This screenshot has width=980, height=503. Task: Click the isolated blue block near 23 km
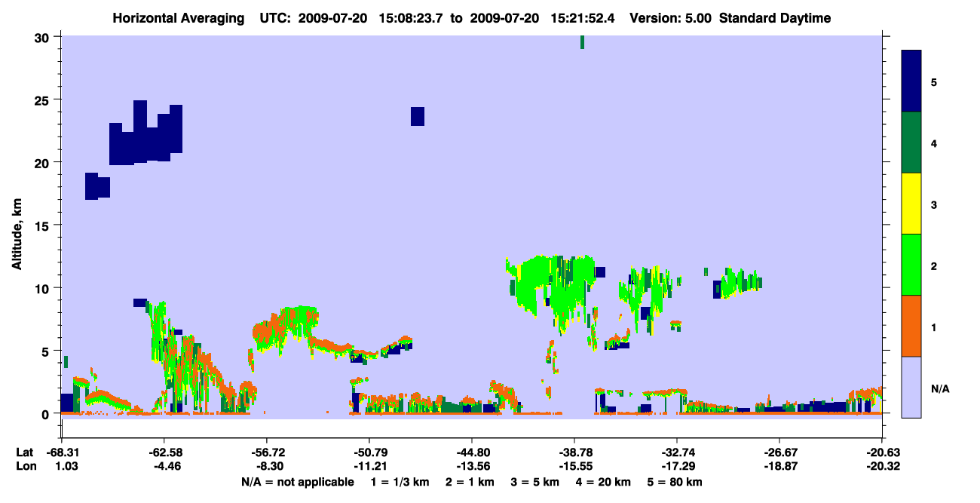click(x=418, y=116)
